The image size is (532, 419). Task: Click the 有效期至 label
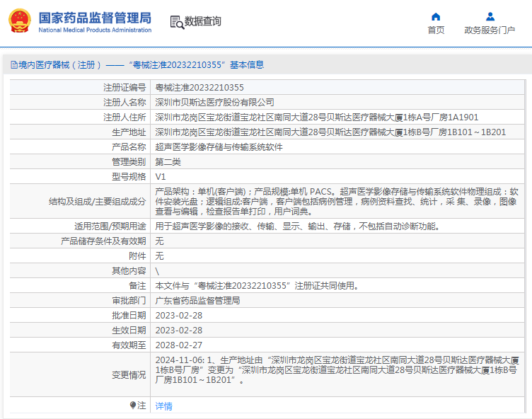[129, 345]
